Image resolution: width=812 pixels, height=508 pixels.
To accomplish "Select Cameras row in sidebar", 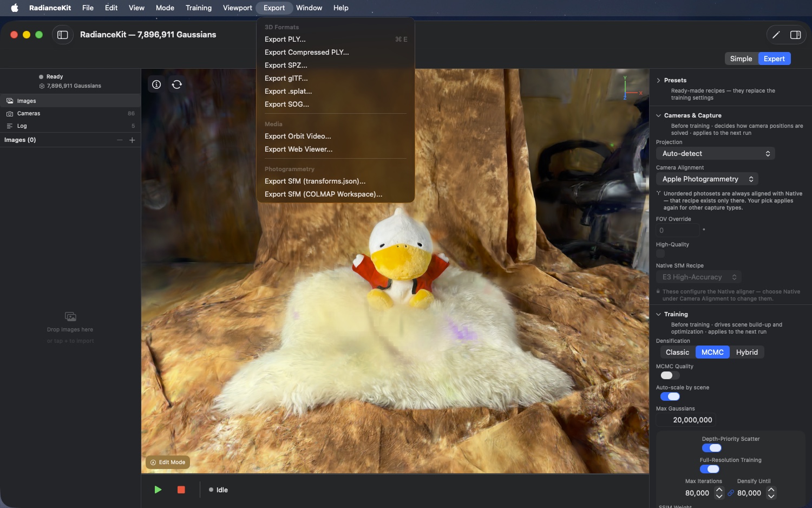I will (70, 113).
